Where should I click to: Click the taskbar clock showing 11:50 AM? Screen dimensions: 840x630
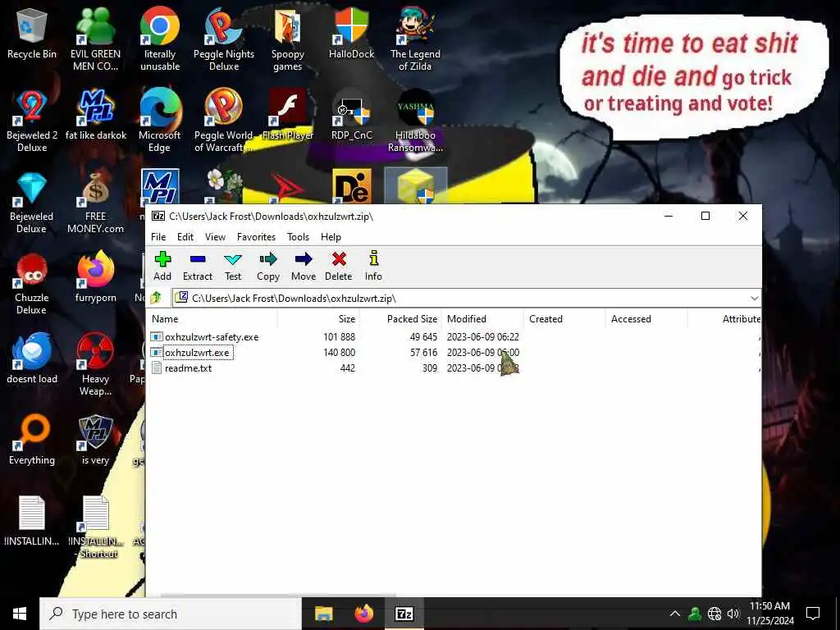(x=770, y=614)
